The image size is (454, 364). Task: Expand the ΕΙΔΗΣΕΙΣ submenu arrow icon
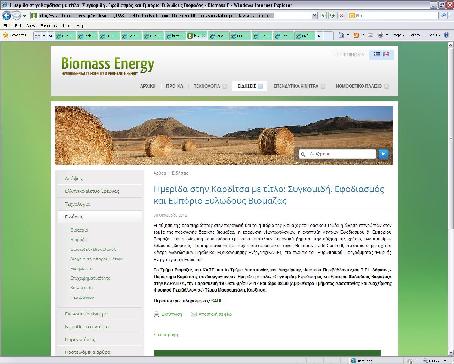(261, 86)
